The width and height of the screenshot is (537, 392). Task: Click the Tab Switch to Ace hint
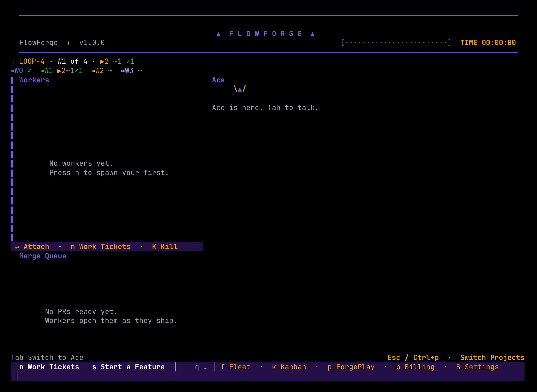click(47, 358)
